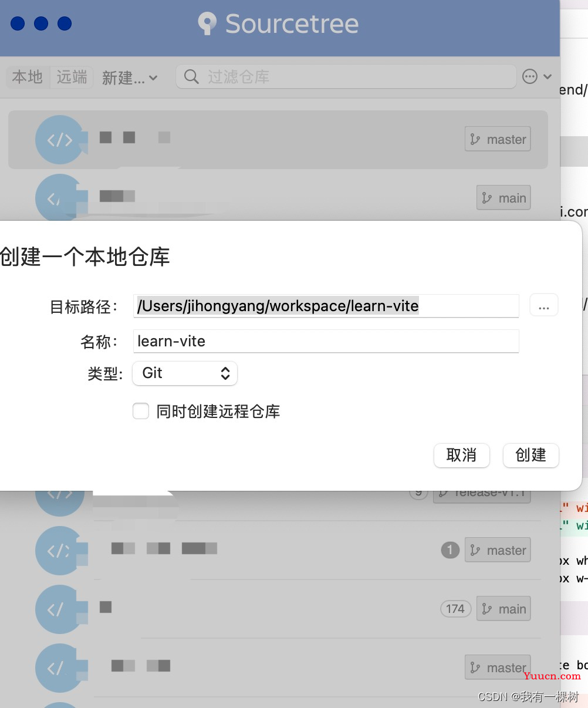Click the 目标路径 input field
Screen dimensions: 588x708
(326, 306)
